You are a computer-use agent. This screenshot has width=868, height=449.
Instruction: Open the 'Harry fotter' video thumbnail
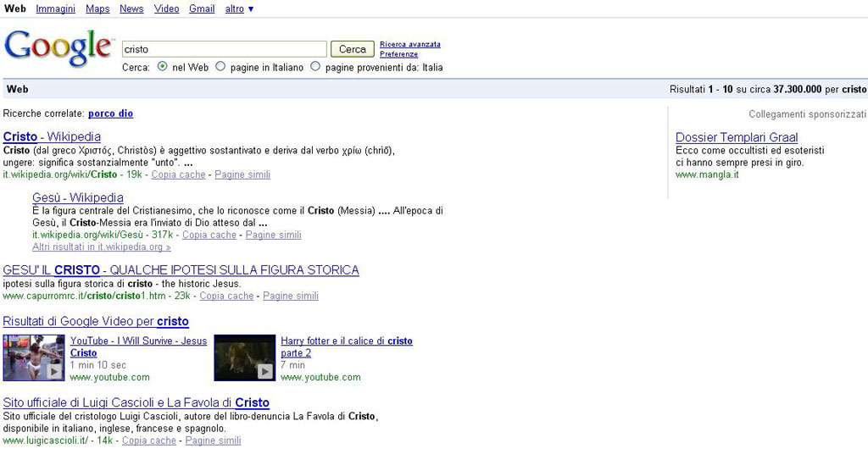(x=244, y=357)
